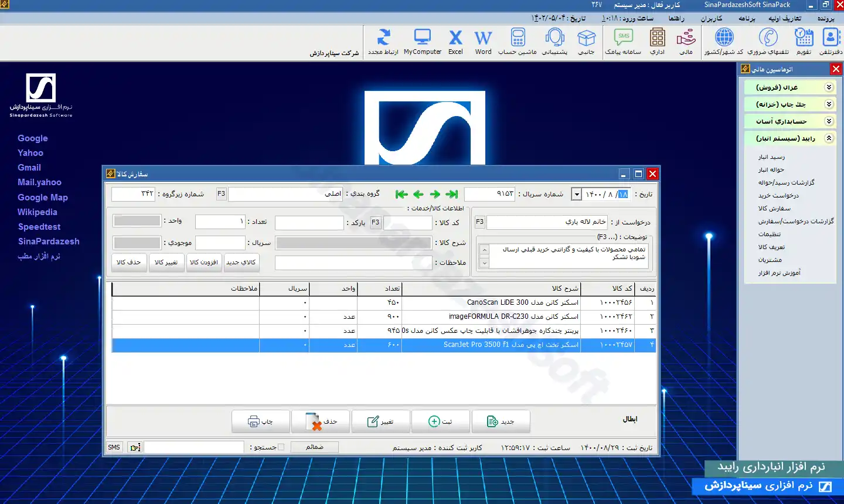Image resolution: width=844 pixels, height=504 pixels.
Task: Open تعریف کالا in the side panel
Action: click(x=771, y=247)
